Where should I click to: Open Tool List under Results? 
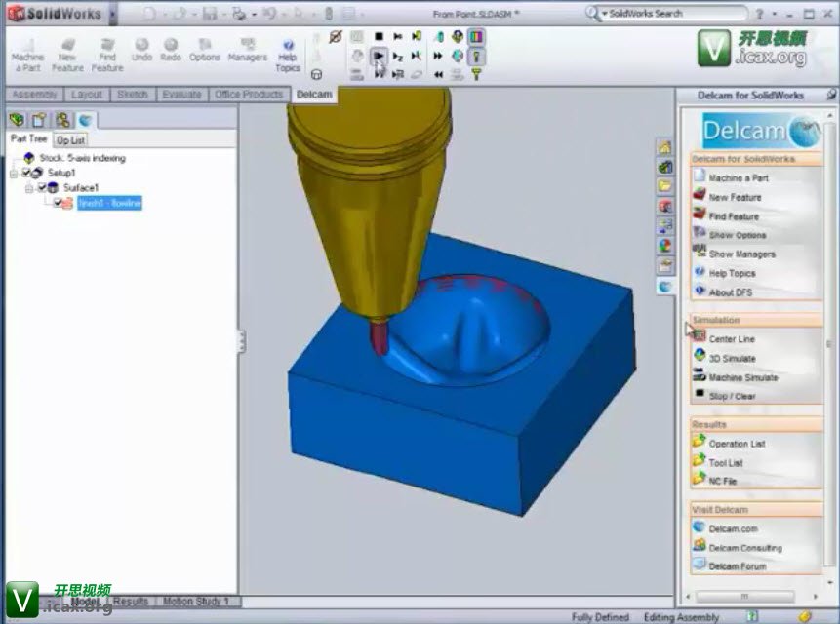coord(725,463)
